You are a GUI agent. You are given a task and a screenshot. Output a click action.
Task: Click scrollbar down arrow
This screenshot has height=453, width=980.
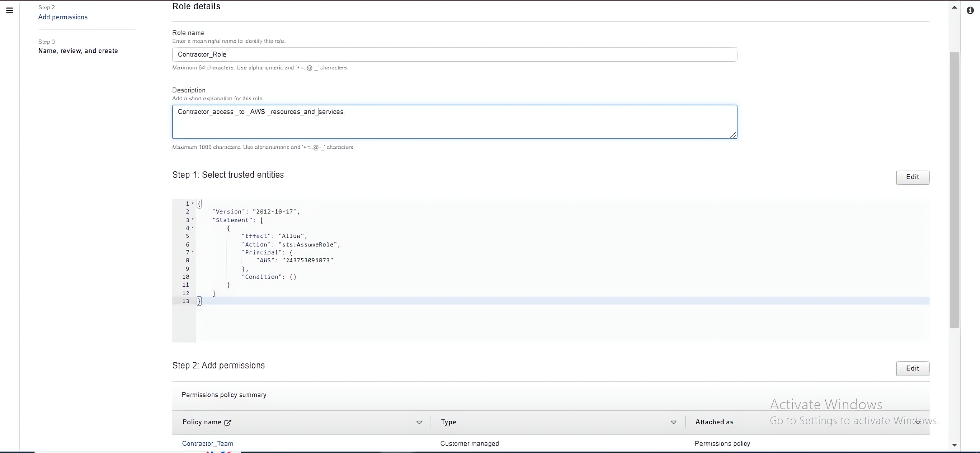[954, 445]
